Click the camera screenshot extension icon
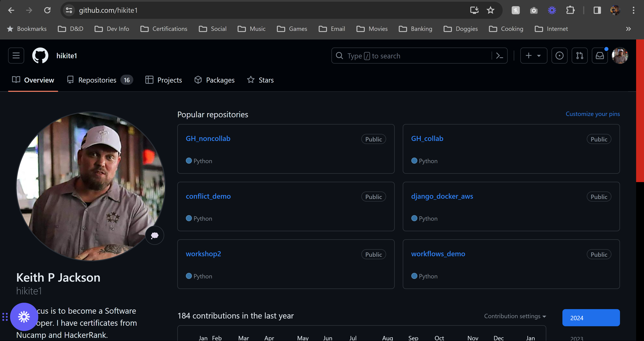 534,10
